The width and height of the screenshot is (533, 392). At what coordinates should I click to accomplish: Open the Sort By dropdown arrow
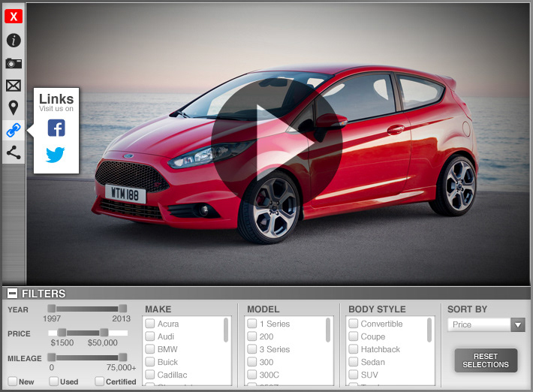pyautogui.click(x=518, y=324)
